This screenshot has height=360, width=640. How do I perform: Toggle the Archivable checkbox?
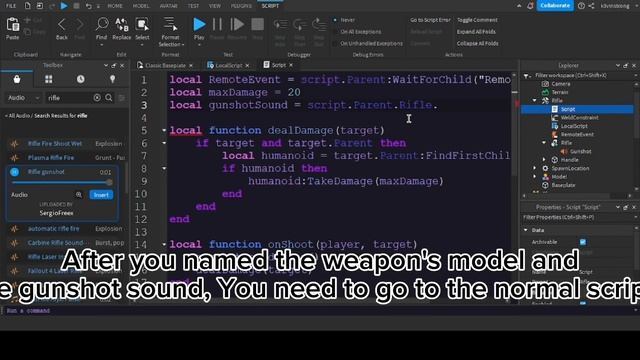pos(583,242)
